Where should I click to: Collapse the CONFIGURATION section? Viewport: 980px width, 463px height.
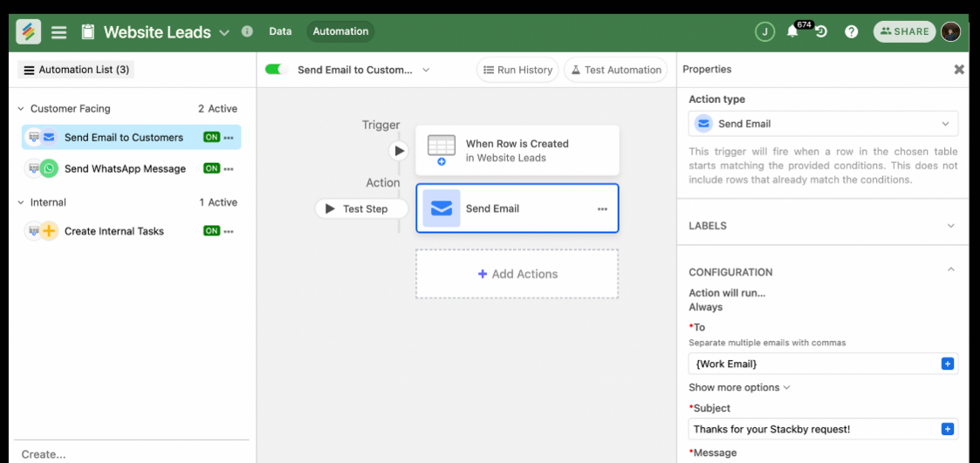click(x=950, y=269)
